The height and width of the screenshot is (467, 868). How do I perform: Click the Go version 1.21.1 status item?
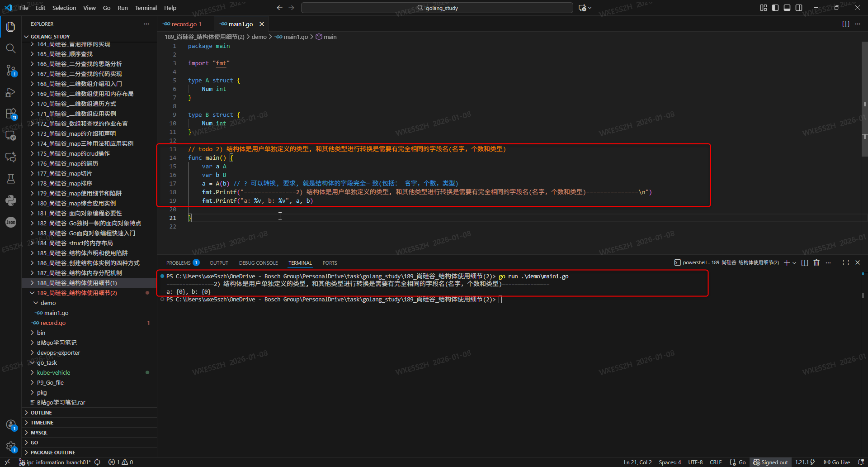click(805, 462)
